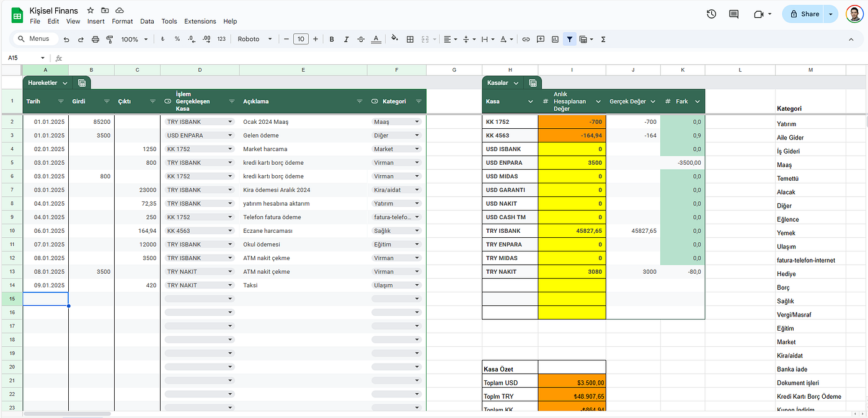Screen dimensions: 868x418
Task: Insert a comment
Action: click(x=541, y=39)
